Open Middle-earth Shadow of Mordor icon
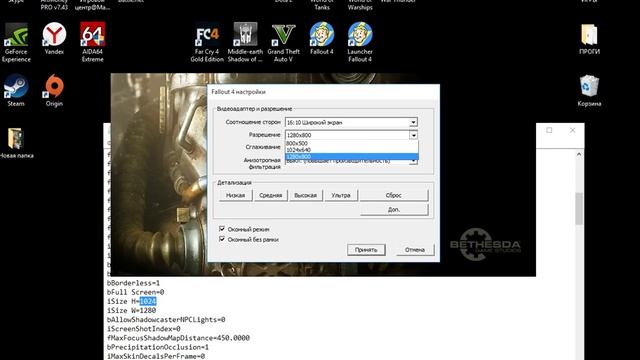The image size is (640, 360). (x=245, y=42)
